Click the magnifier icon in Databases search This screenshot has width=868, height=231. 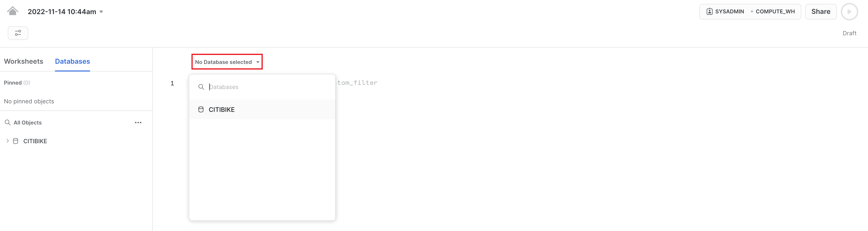[x=201, y=87]
